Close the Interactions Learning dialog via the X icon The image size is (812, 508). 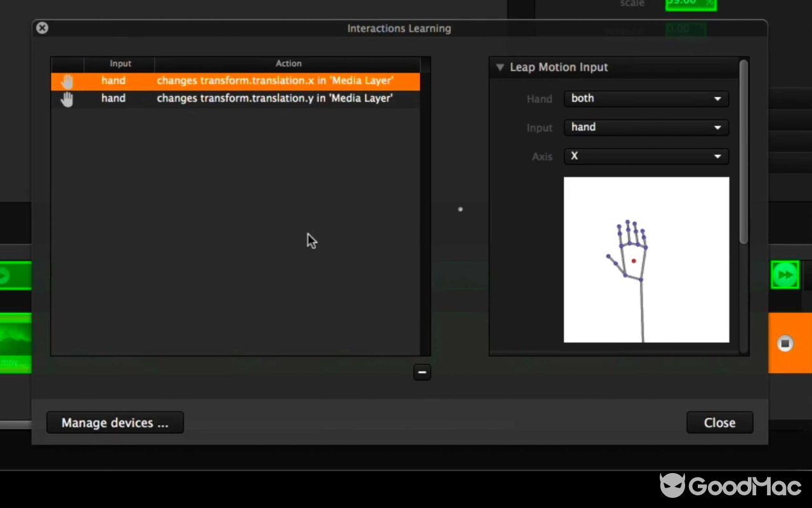[x=42, y=28]
